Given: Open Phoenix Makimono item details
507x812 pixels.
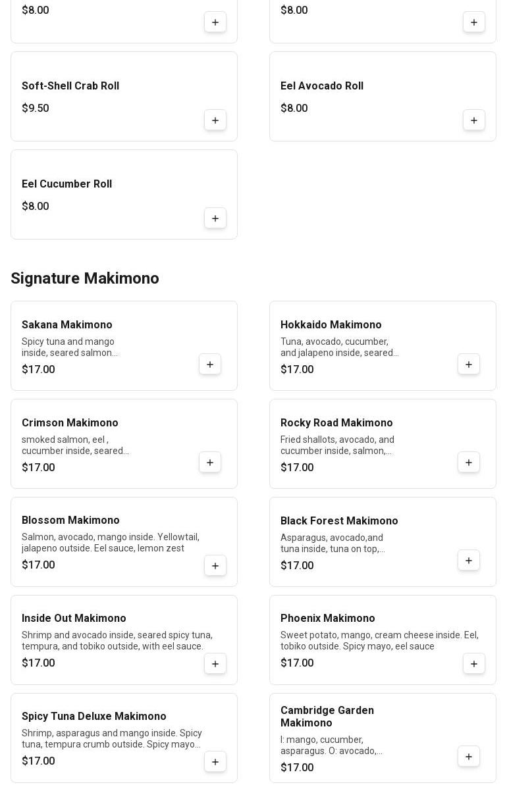Looking at the screenshot, I should point(327,619).
